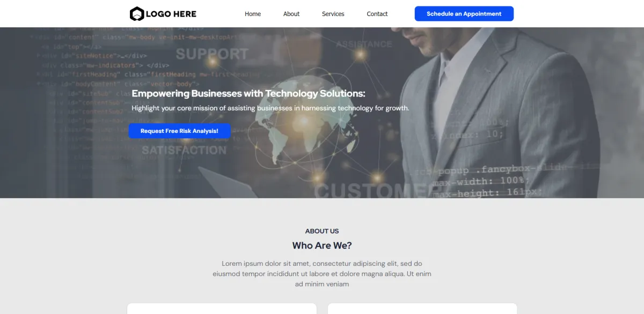Go to the About page
Image resolution: width=644 pixels, height=314 pixels.
[x=291, y=14]
